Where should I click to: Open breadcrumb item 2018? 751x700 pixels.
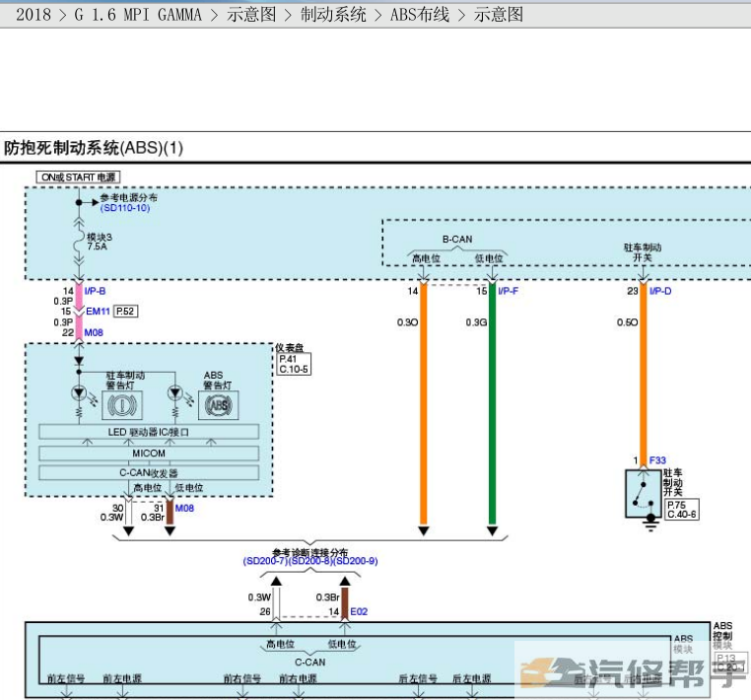(x=34, y=15)
